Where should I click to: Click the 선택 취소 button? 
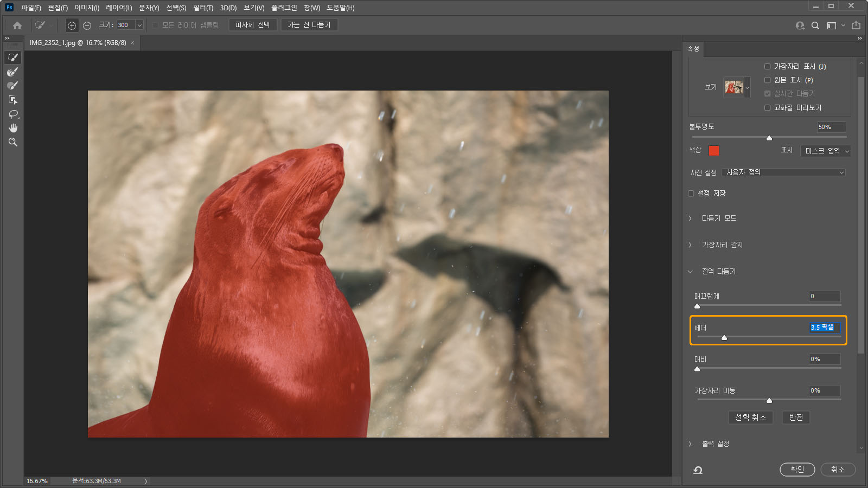coord(751,418)
